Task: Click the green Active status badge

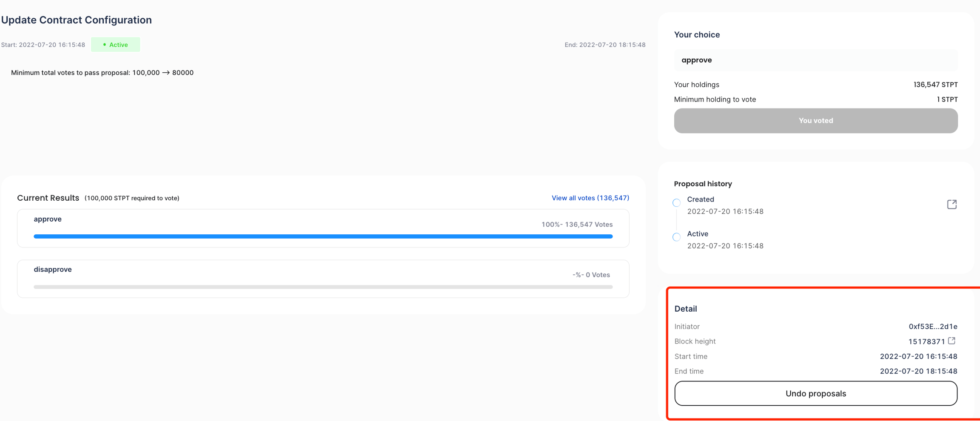Action: pos(115,45)
